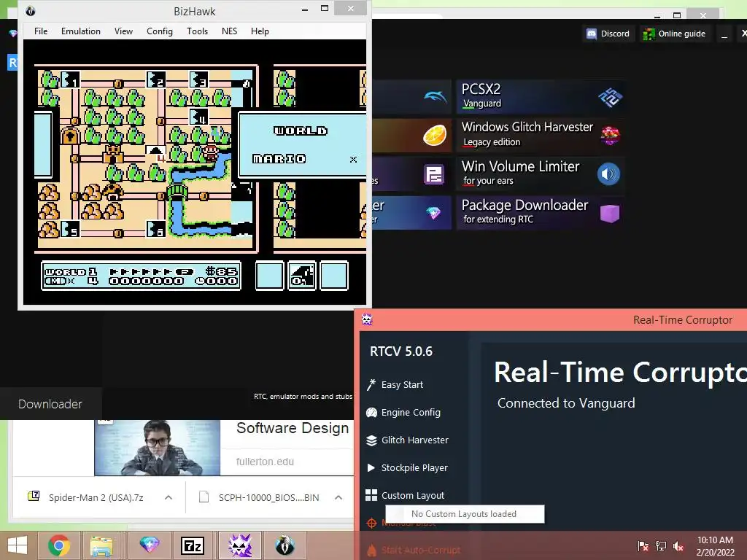This screenshot has width=747, height=560.
Task: Open the Online guide in RTC launcher
Action: click(675, 34)
